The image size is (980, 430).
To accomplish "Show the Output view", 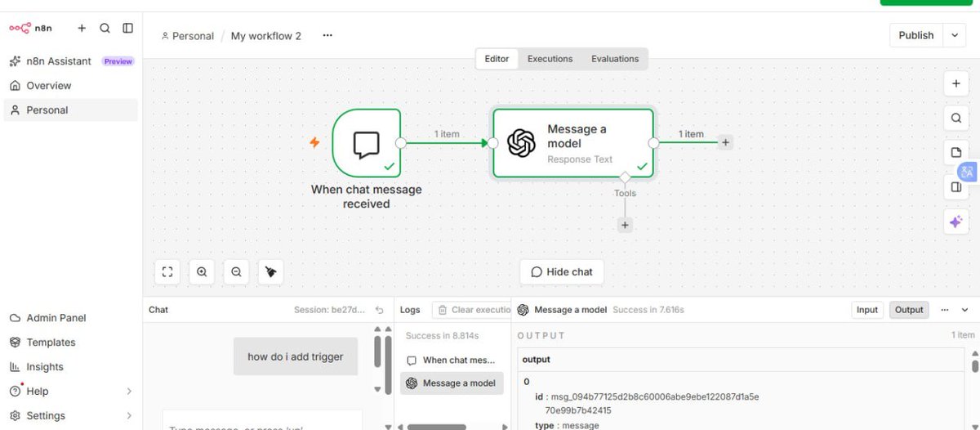I will click(x=909, y=310).
